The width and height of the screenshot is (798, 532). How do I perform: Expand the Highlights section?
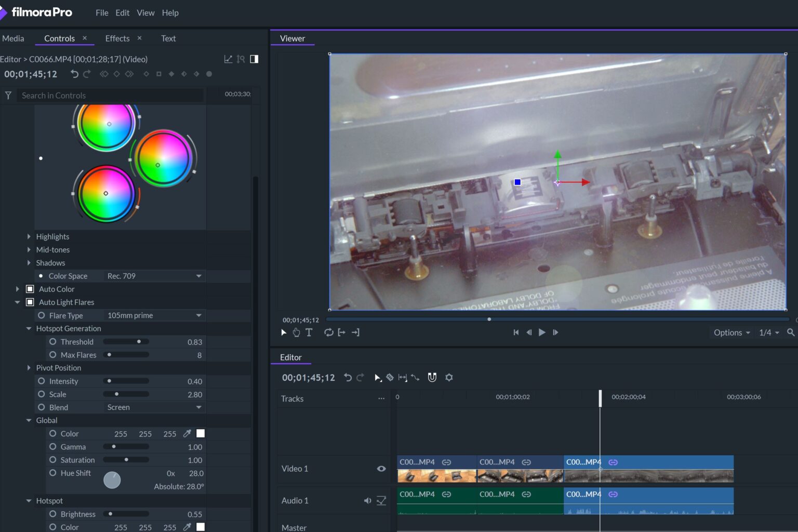tap(29, 237)
